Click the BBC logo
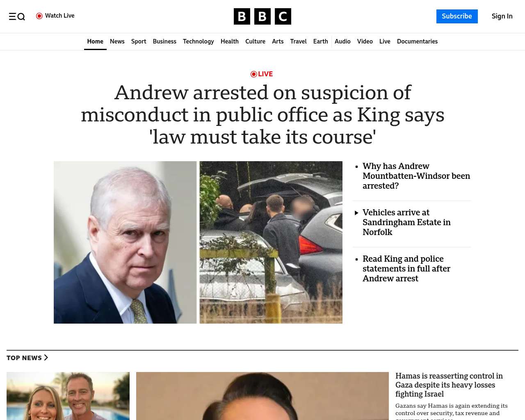525x420 pixels. 262,16
